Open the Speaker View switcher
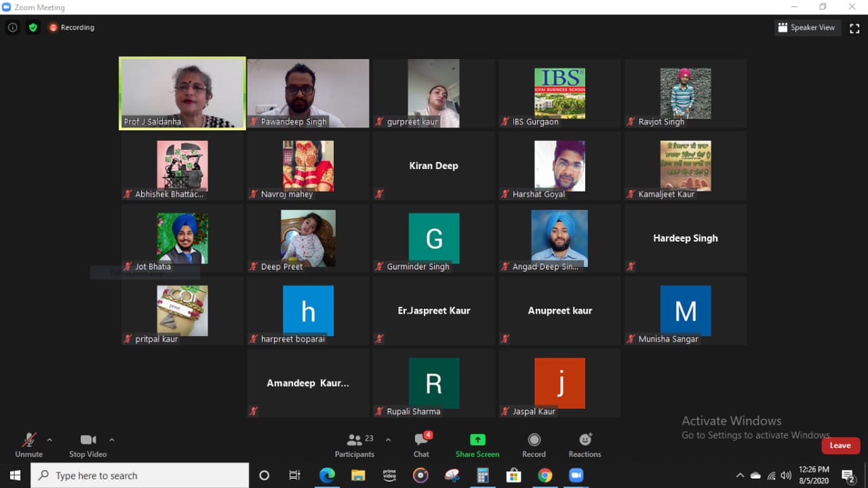The height and width of the screenshot is (488, 868). pos(808,28)
